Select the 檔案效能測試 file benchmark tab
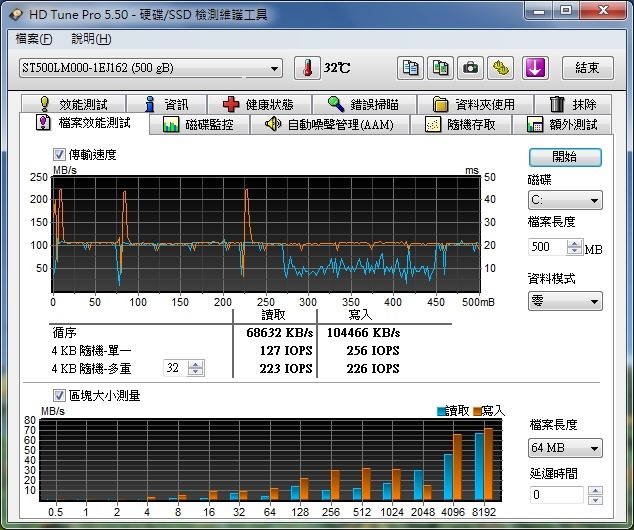The image size is (634, 530). 84,123
